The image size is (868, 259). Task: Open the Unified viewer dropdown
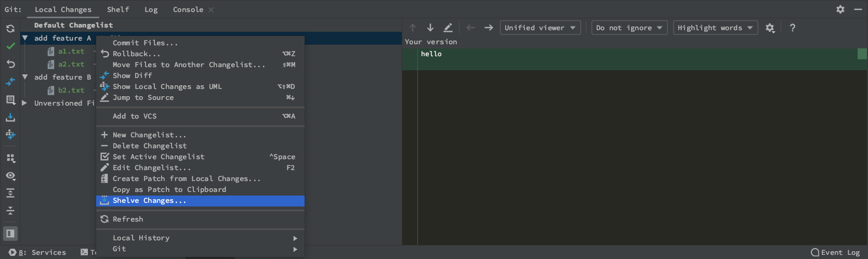coord(540,28)
